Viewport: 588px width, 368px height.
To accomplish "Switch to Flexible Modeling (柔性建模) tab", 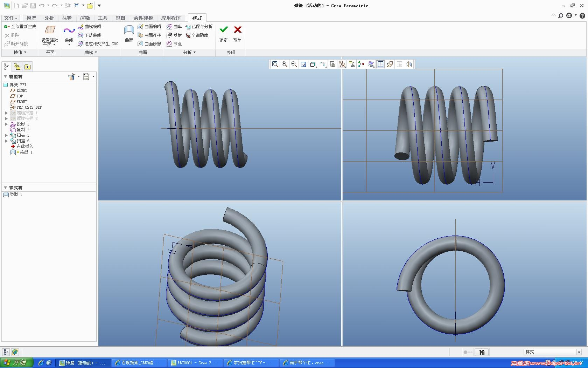I will point(143,18).
